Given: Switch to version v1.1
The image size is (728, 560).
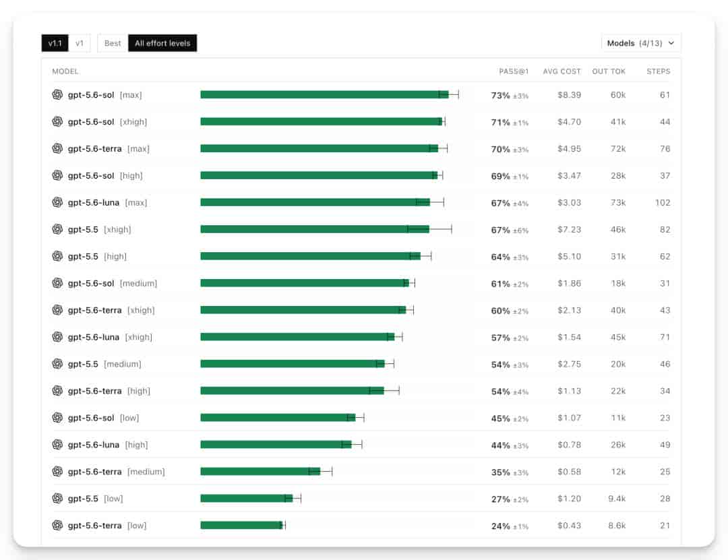Looking at the screenshot, I should [x=55, y=43].
